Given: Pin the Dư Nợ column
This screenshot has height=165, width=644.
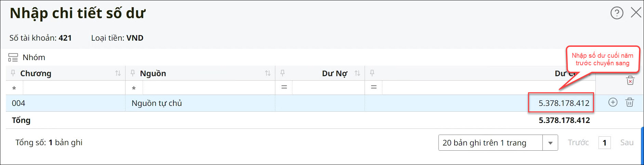Looking at the screenshot, I should point(282,73).
